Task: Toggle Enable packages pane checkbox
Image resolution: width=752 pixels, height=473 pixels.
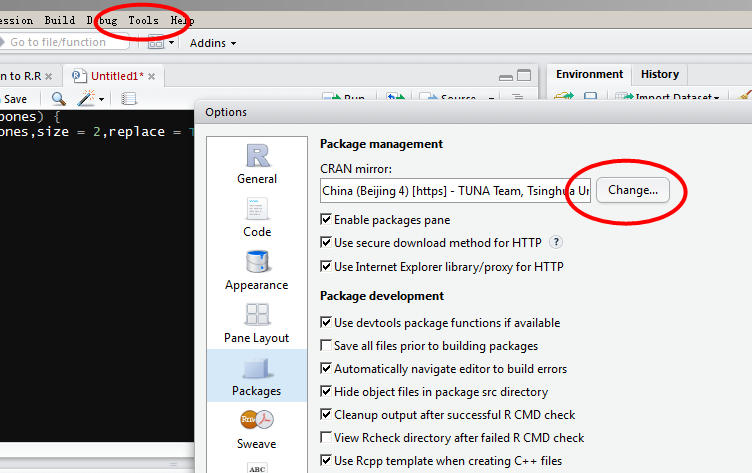Action: click(x=326, y=220)
